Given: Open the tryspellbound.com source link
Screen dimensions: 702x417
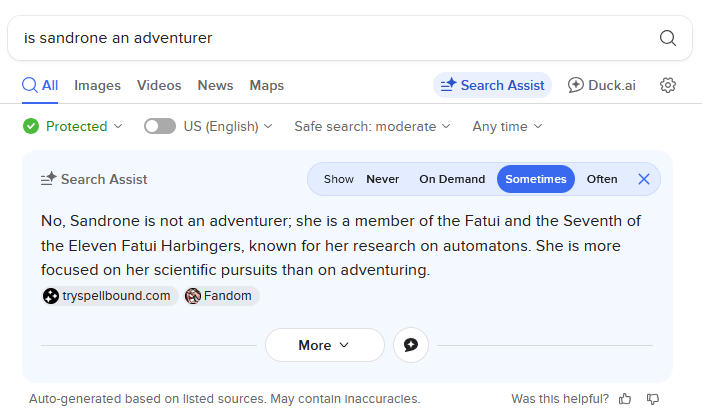Looking at the screenshot, I should (x=110, y=296).
